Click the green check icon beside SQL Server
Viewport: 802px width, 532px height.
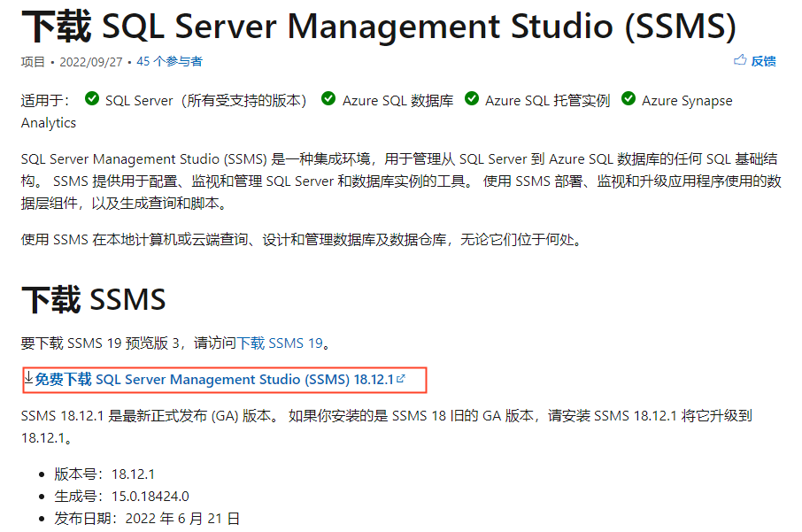92,98
